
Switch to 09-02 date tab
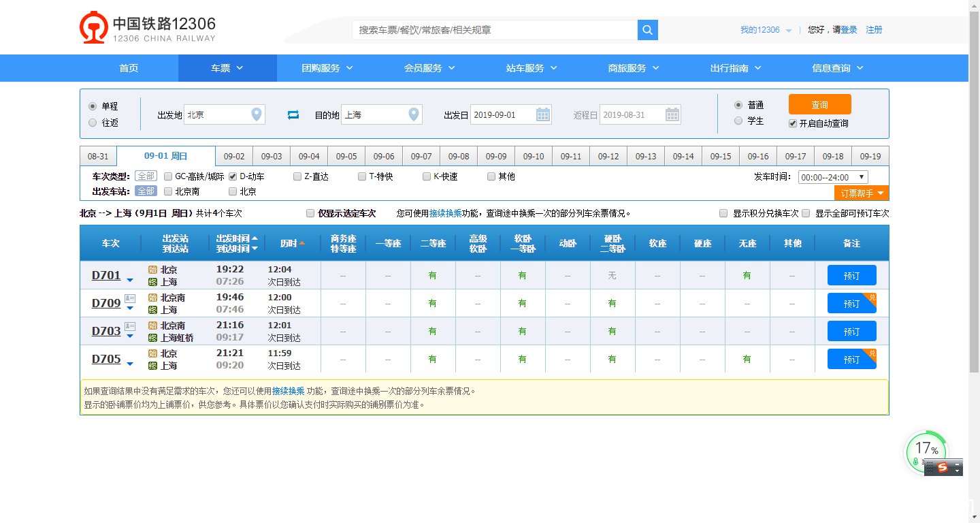click(x=234, y=156)
